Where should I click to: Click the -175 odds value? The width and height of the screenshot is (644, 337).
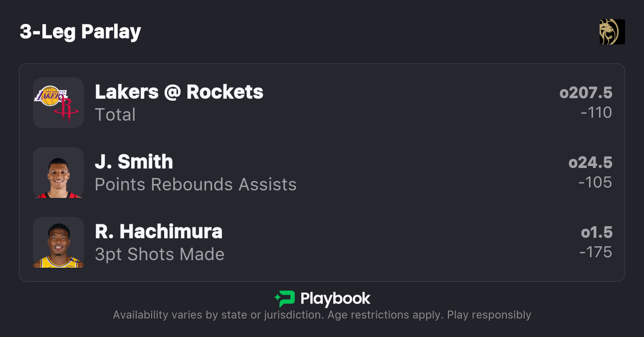[596, 252]
